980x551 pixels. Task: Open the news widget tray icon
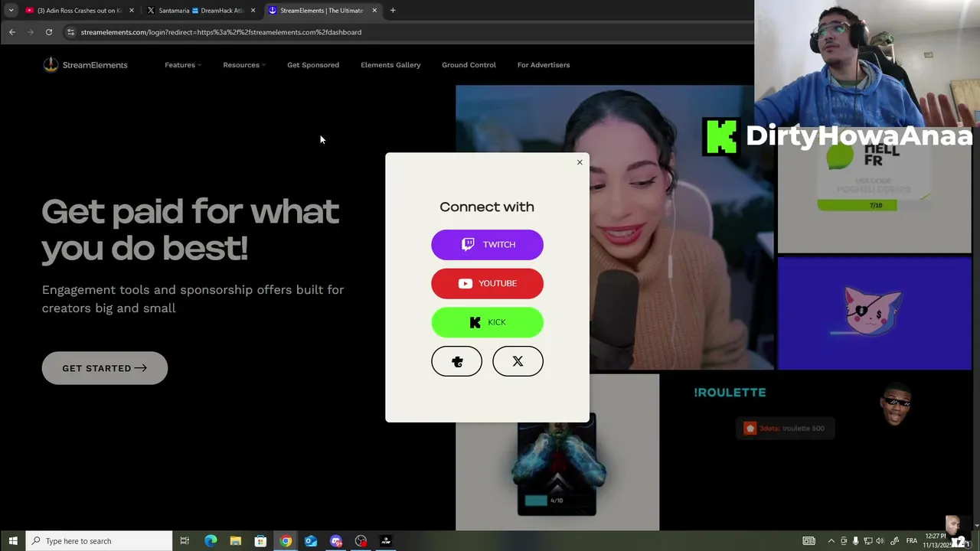(x=808, y=541)
